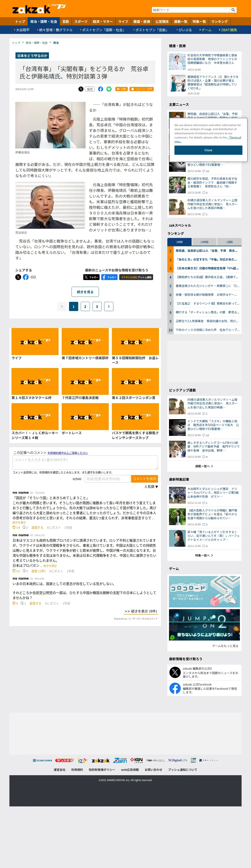Click the 反応 reaction button
This screenshot has height=868, width=251.
click(x=90, y=89)
